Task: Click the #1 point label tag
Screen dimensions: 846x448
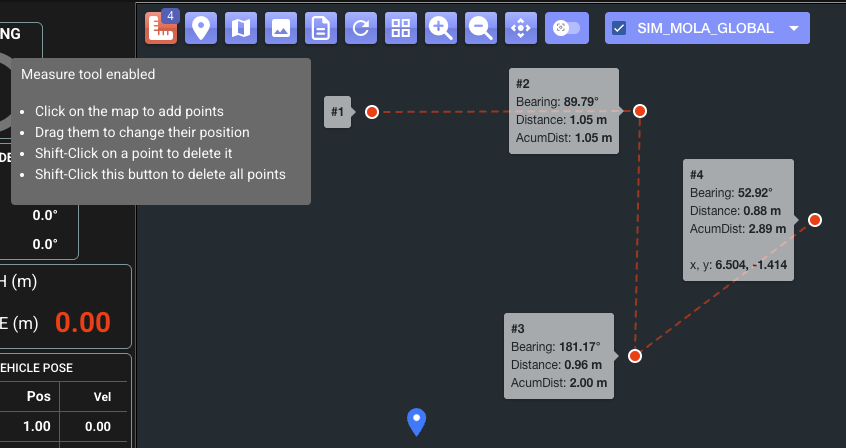Action: tap(338, 112)
